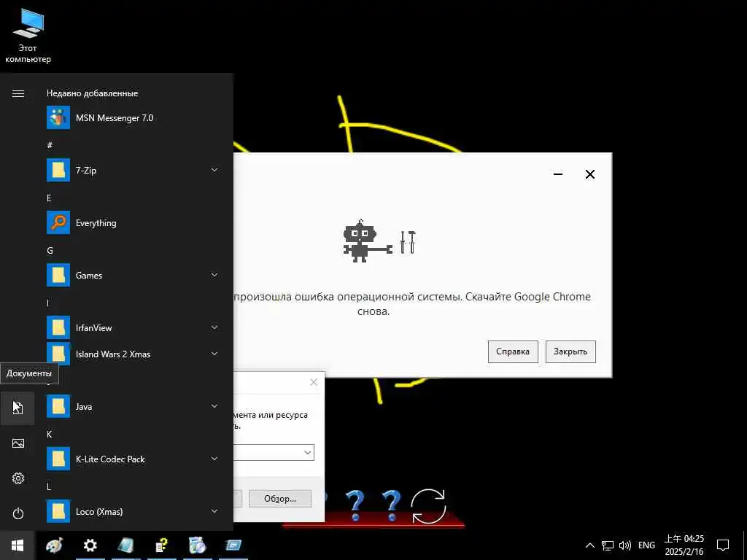Expand the Island Wars 2 Xmas chevron
Viewport: 747px width, 560px height.
(x=215, y=354)
